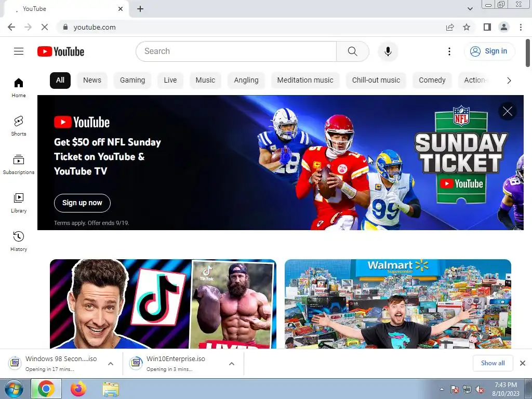Select the Music category chip
Viewport: 532px width, 399px height.
[205, 81]
